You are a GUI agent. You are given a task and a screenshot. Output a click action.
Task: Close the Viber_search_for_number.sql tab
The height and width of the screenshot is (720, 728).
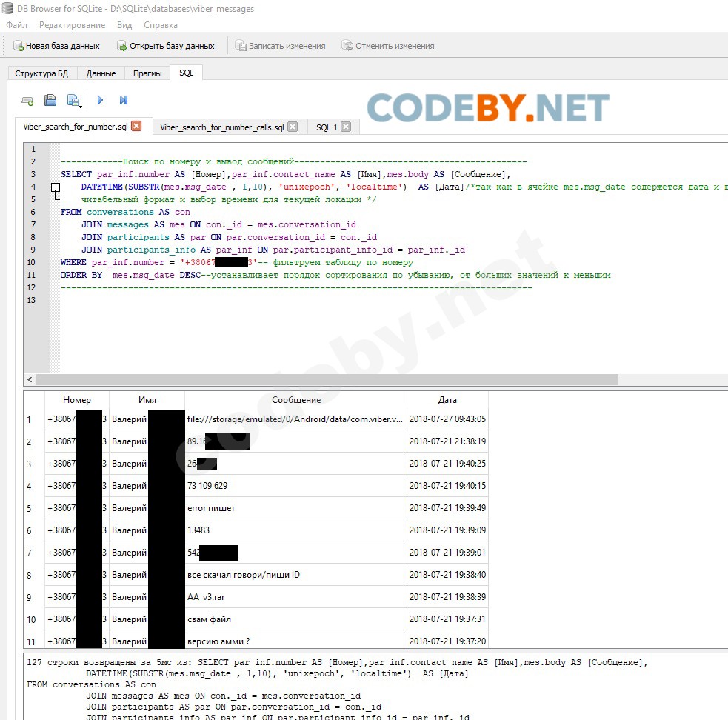(x=136, y=127)
